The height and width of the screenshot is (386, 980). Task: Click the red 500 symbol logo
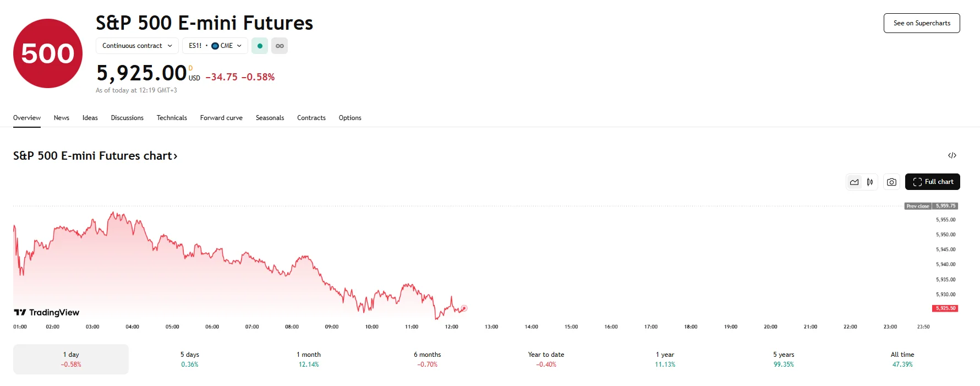pos(47,53)
